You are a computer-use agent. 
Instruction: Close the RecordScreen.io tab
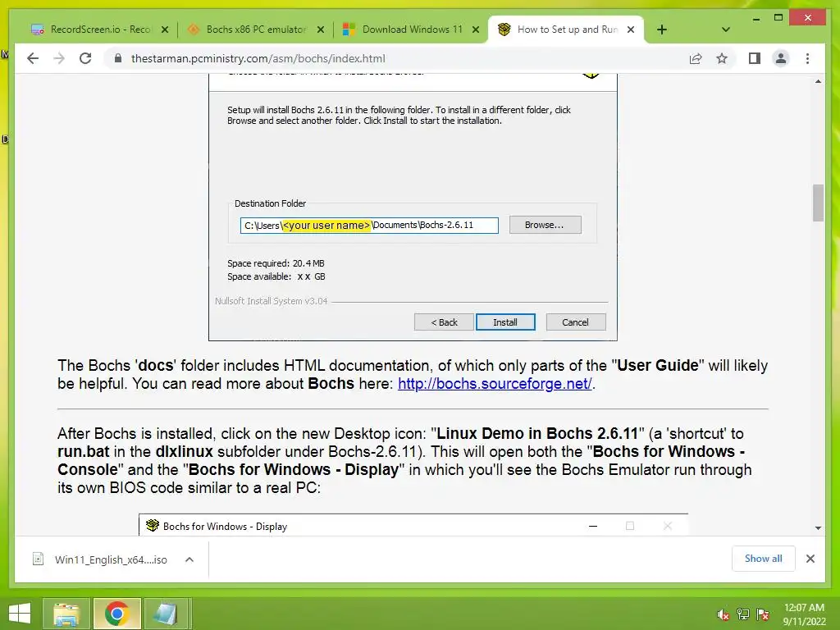pos(165,30)
